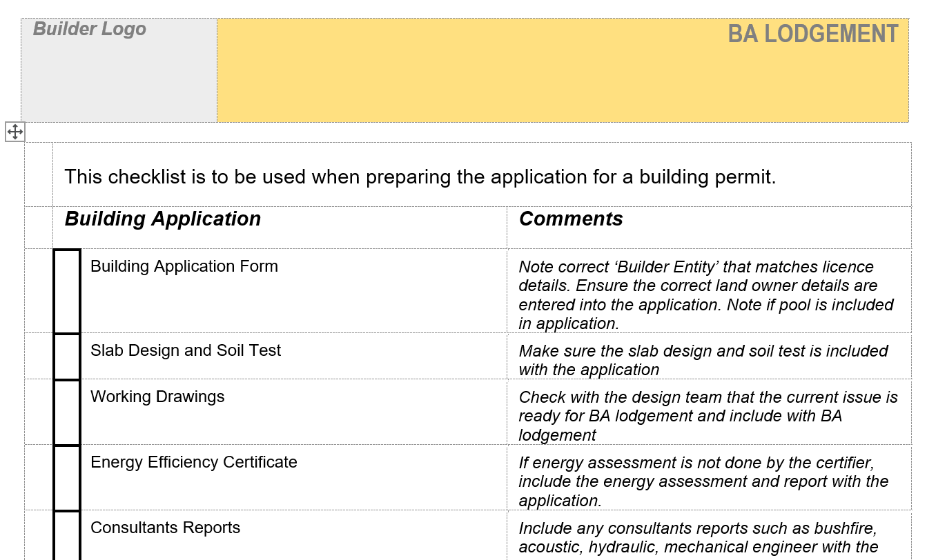927x560 pixels.
Task: Click the comment about current issue drawings
Action: (708, 416)
